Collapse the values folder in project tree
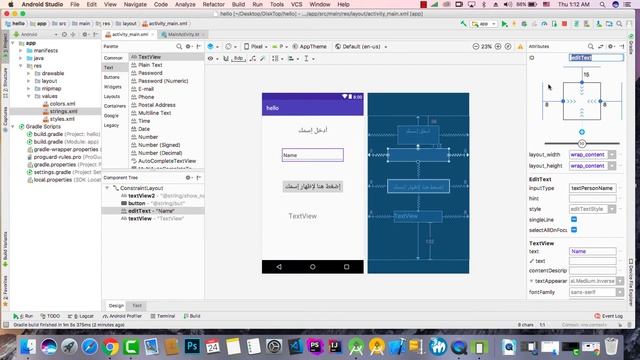640x360 pixels. coord(29,96)
